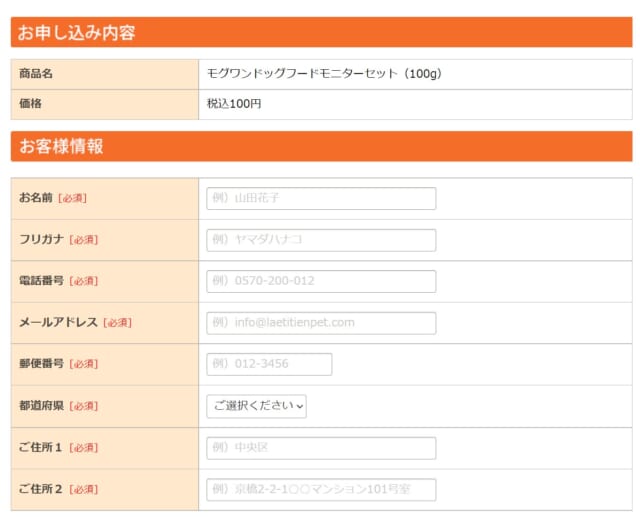The width and height of the screenshot is (640, 517).
Task: Click the お客様情報 section header
Action: click(322, 146)
